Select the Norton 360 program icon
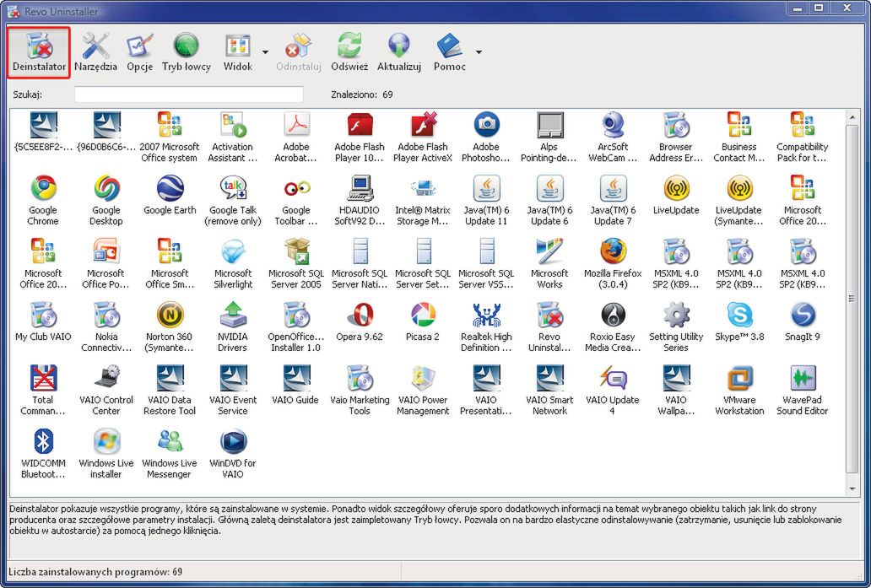The width and height of the screenshot is (871, 588). tap(170, 315)
